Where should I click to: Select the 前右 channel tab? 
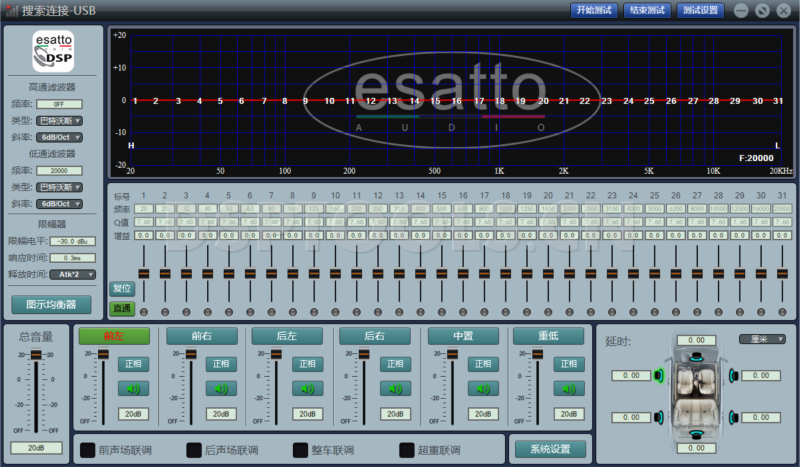tap(202, 336)
